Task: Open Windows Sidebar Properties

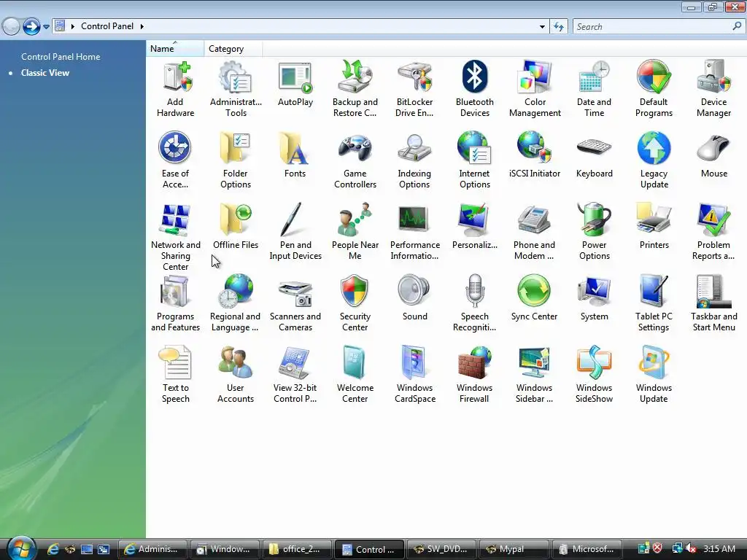Action: pyautogui.click(x=535, y=375)
